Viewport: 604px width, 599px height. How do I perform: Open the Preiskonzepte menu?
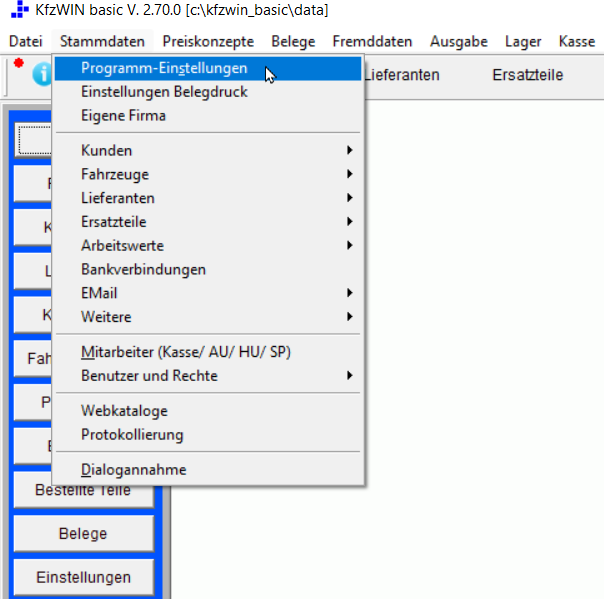(208, 41)
